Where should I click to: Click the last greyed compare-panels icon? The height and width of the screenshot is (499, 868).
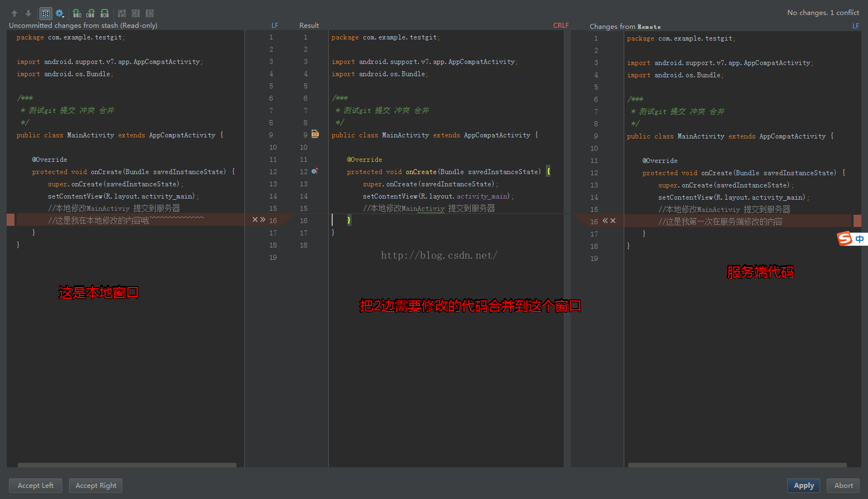point(150,13)
